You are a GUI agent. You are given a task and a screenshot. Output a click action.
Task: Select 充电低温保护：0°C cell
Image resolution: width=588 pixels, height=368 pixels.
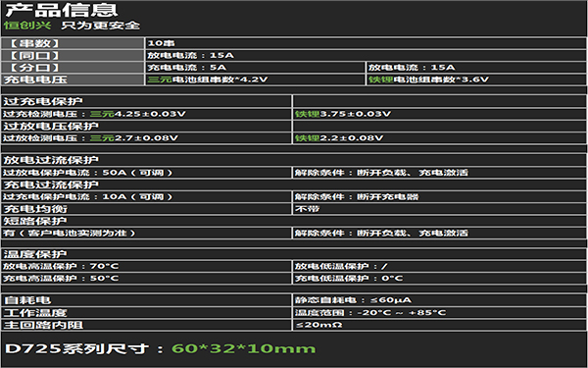(439, 279)
